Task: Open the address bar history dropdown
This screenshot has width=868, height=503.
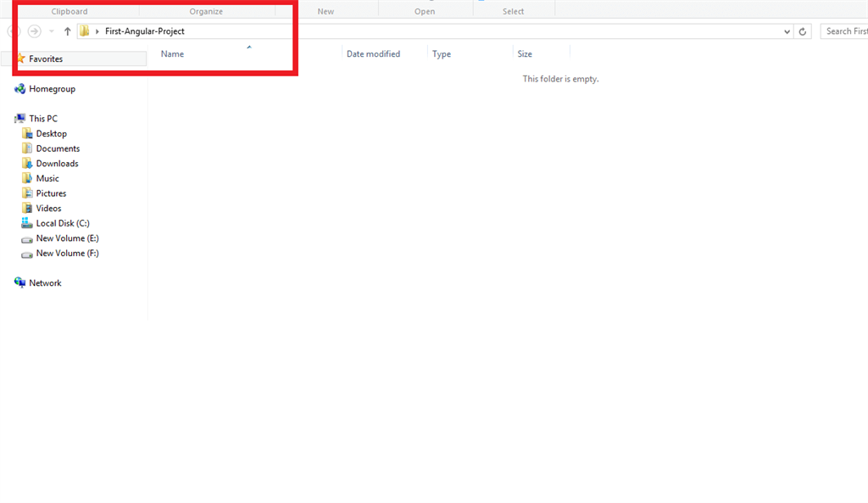Action: point(786,31)
